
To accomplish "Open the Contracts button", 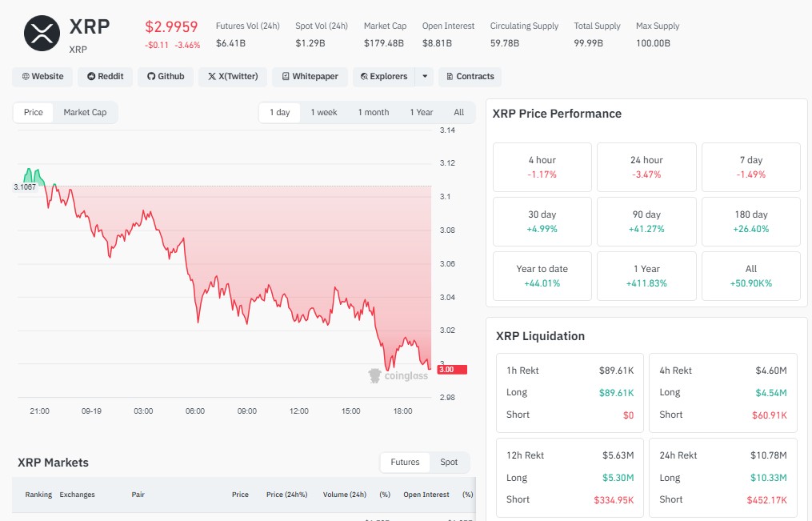I will (x=470, y=77).
